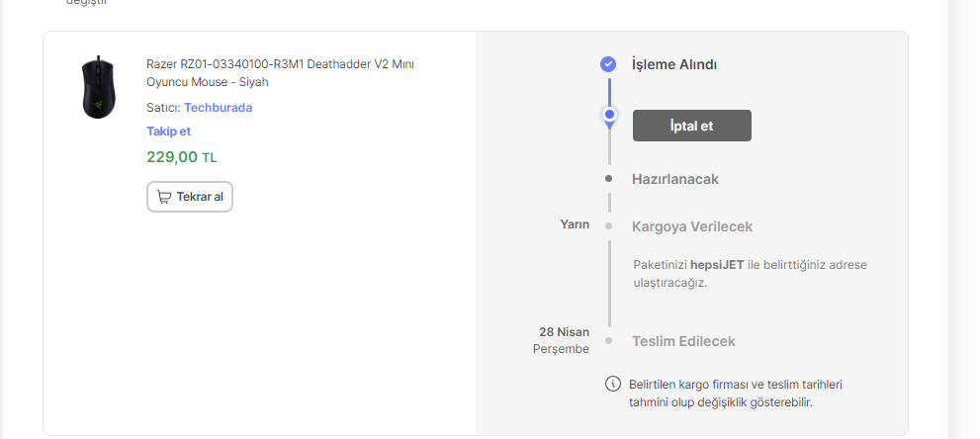Click the shopping cart icon in Tekrar al
This screenshot has height=439, width=980.
point(164,197)
